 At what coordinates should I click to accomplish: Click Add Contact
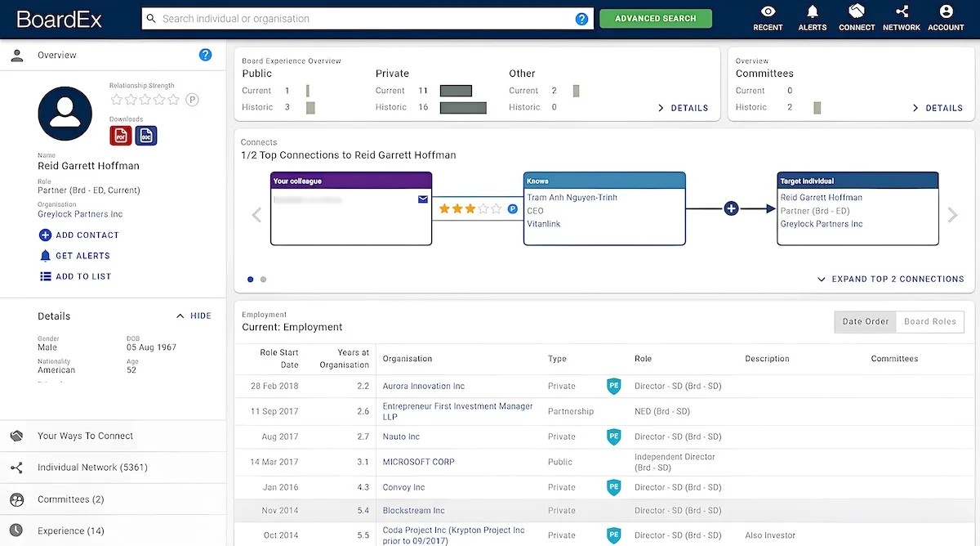point(79,235)
